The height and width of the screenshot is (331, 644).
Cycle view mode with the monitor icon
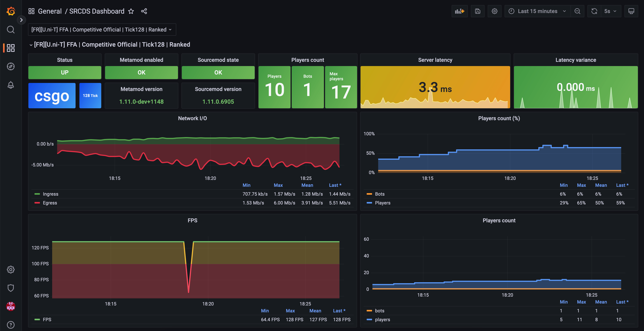(631, 11)
